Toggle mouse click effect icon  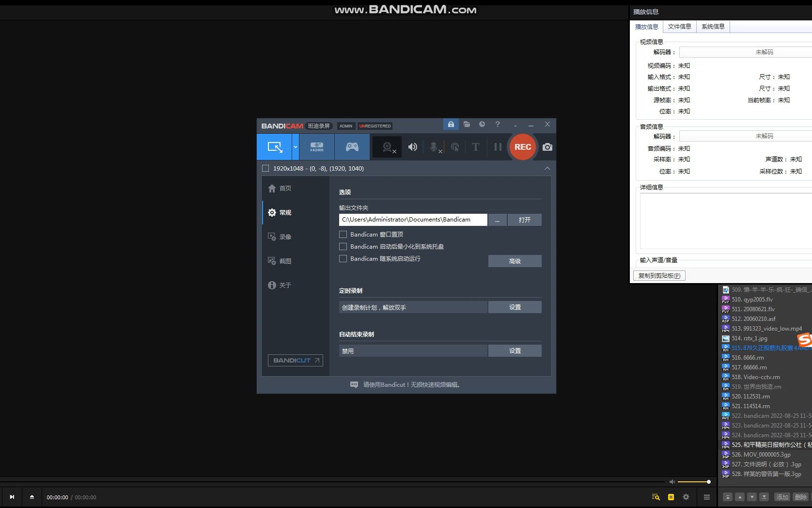tap(455, 147)
